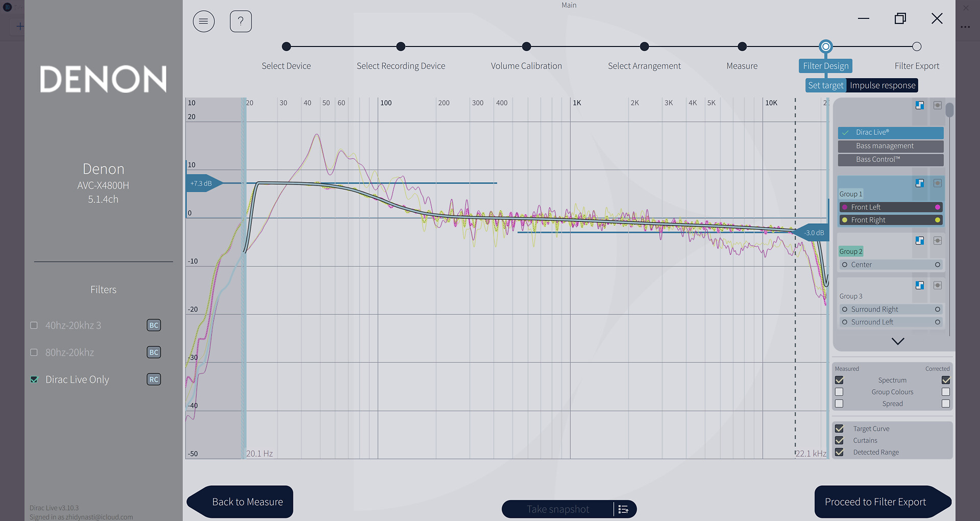Click Front Left magenta dot on right

[x=938, y=207]
